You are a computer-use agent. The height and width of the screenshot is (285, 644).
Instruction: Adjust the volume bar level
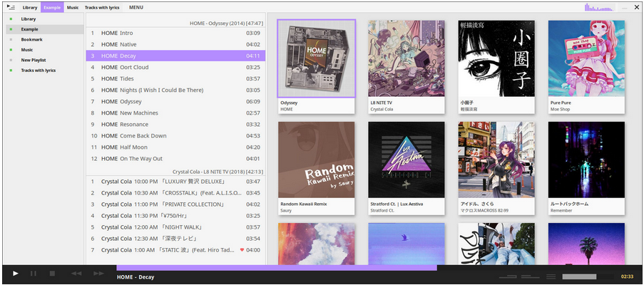pos(588,276)
